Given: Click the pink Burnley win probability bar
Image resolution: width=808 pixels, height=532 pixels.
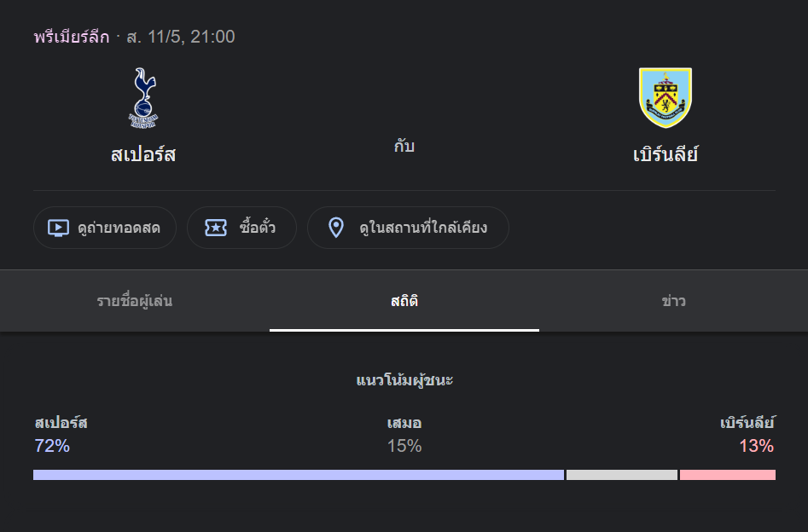Looking at the screenshot, I should 728,475.
